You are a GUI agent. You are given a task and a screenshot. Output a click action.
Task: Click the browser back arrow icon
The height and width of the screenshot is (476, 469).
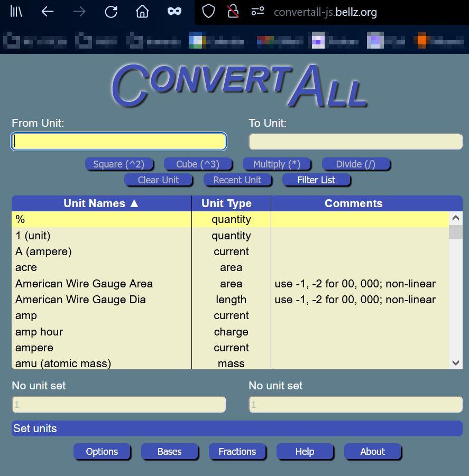48,12
